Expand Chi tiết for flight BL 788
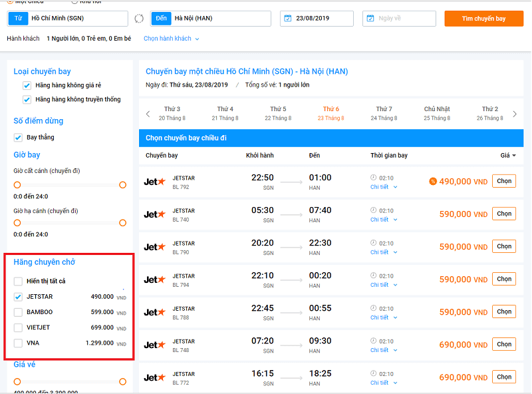Viewport: 532px width, 394px height. [384, 317]
